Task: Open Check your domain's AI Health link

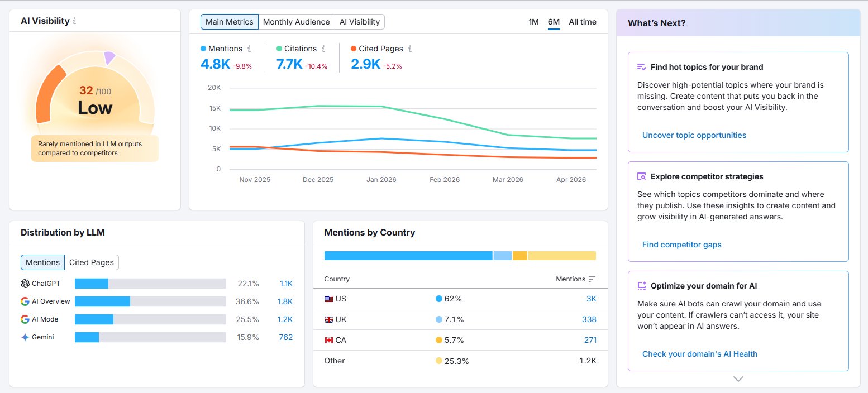Action: coord(700,354)
